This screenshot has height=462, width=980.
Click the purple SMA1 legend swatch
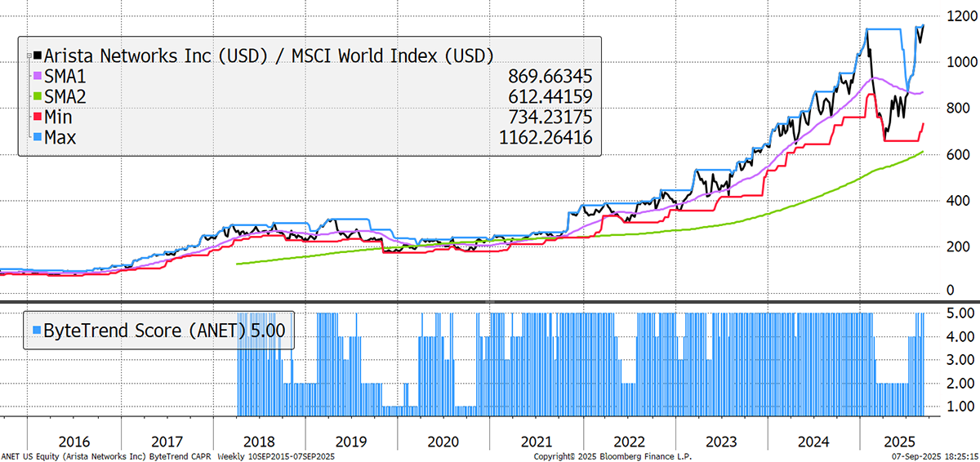point(37,77)
